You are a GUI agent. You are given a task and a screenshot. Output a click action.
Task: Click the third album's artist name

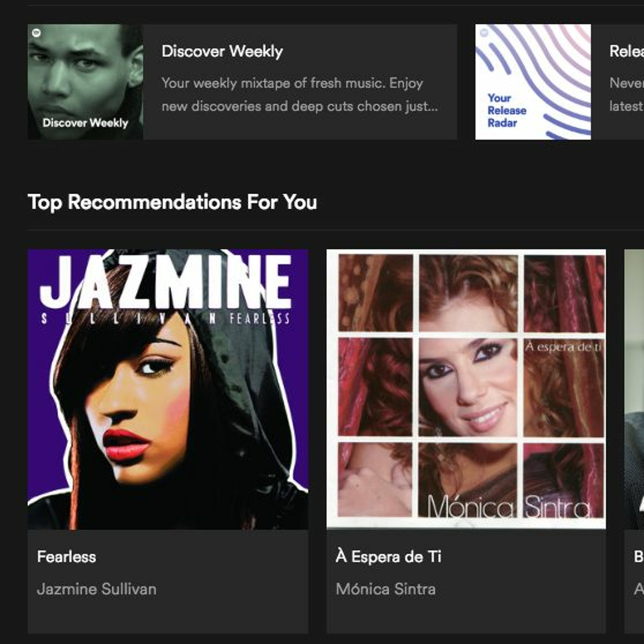pyautogui.click(x=639, y=589)
